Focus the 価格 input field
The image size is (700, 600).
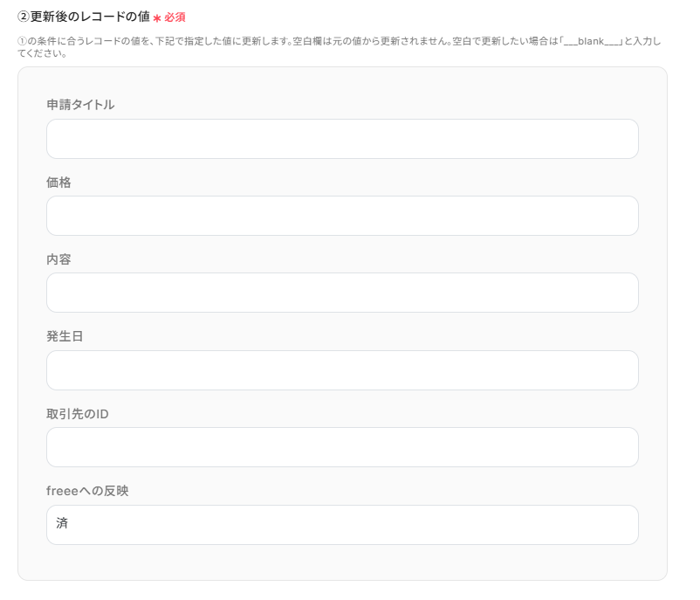coord(342,216)
